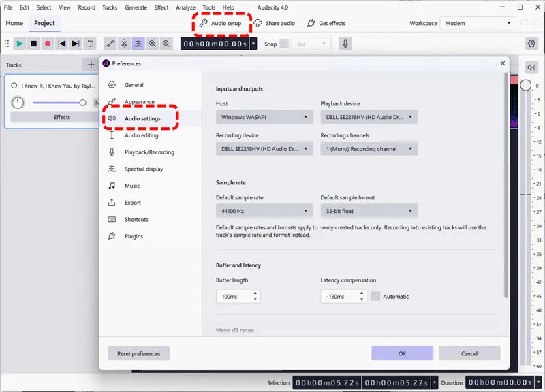
Task: Open Default sample rate dropdown 44100 Hz
Action: 264,211
